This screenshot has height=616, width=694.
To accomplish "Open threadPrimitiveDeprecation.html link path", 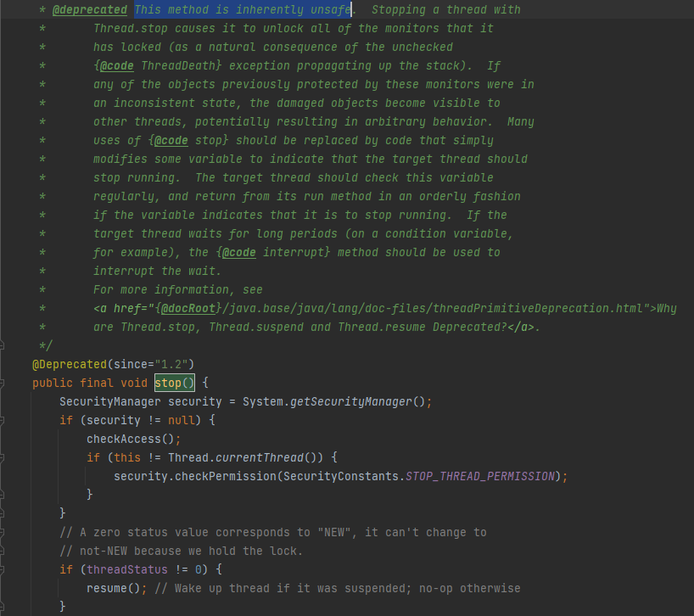I will 435,308.
